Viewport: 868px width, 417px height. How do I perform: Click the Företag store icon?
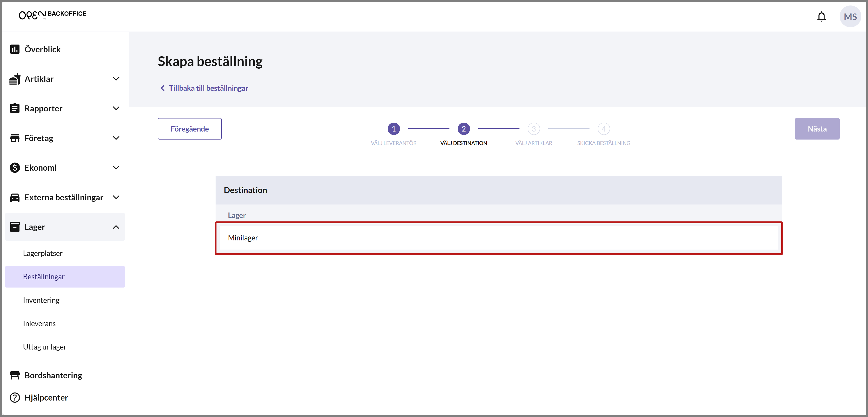(14, 138)
